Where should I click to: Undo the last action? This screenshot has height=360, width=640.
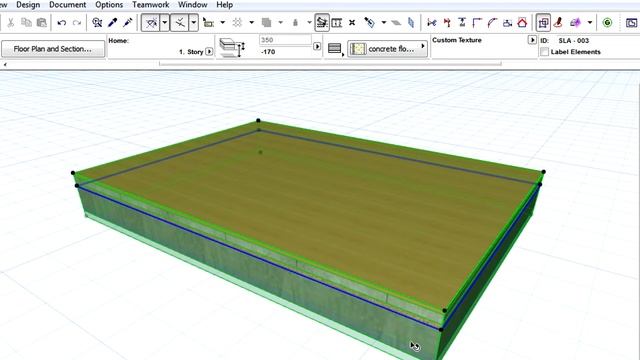[62, 23]
